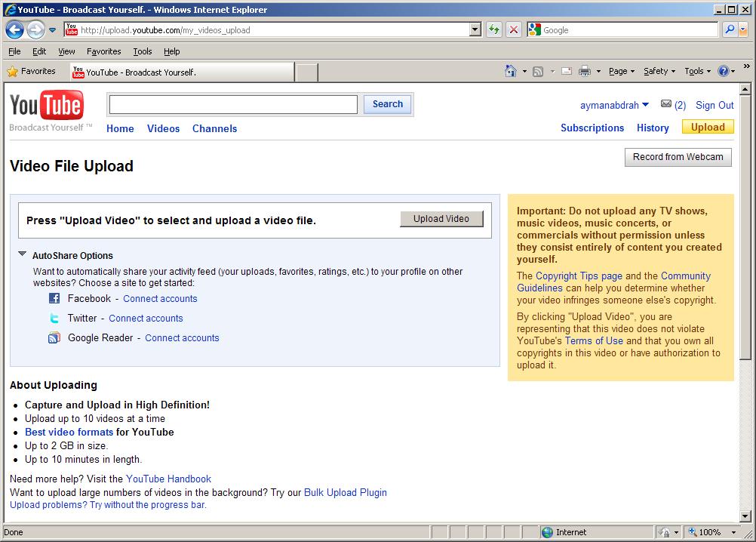Open the Tools command bar menu
Image resolution: width=756 pixels, height=542 pixels.
pos(698,72)
